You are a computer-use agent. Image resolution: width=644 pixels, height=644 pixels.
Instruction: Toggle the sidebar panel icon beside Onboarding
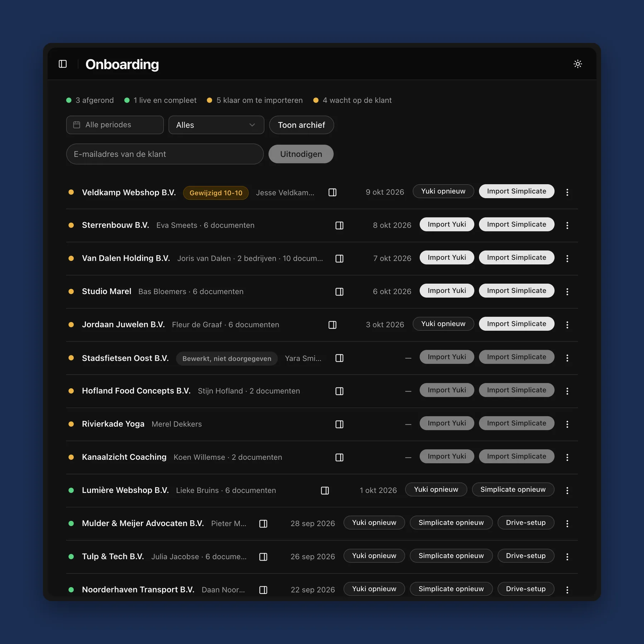click(x=63, y=64)
